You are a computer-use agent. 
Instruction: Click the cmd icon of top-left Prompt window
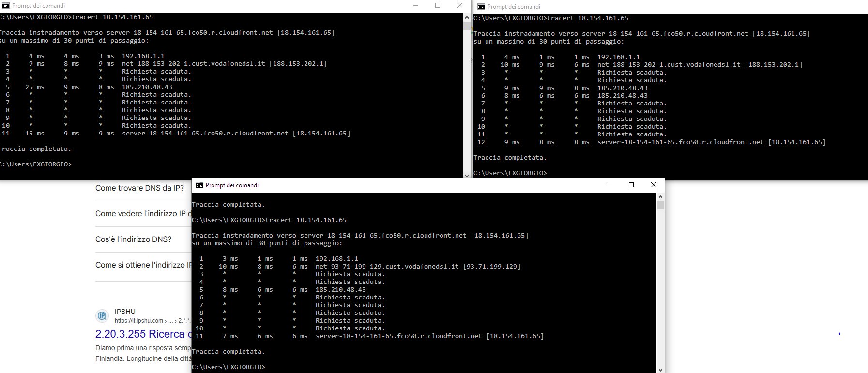point(6,6)
